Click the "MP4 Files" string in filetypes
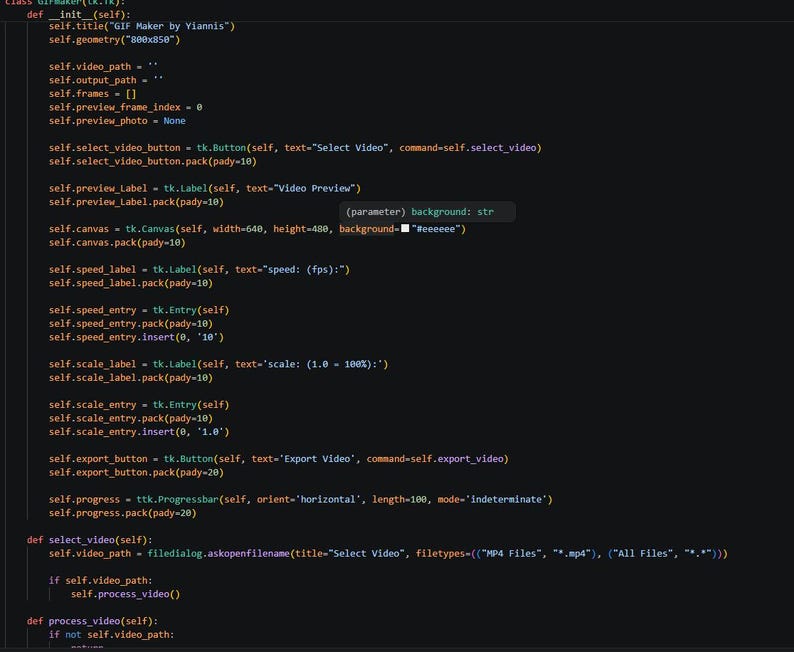The image size is (794, 652). coord(511,553)
